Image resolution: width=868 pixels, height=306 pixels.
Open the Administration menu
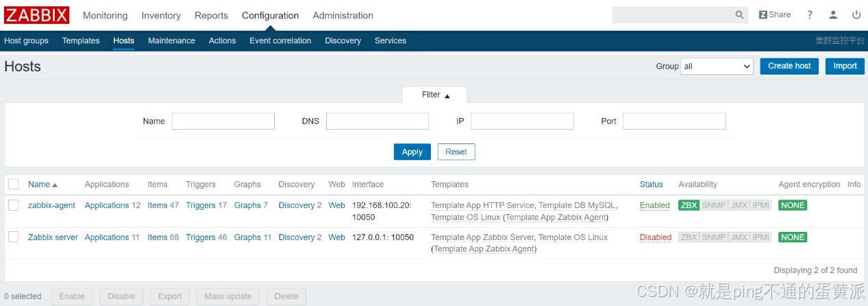coord(343,15)
